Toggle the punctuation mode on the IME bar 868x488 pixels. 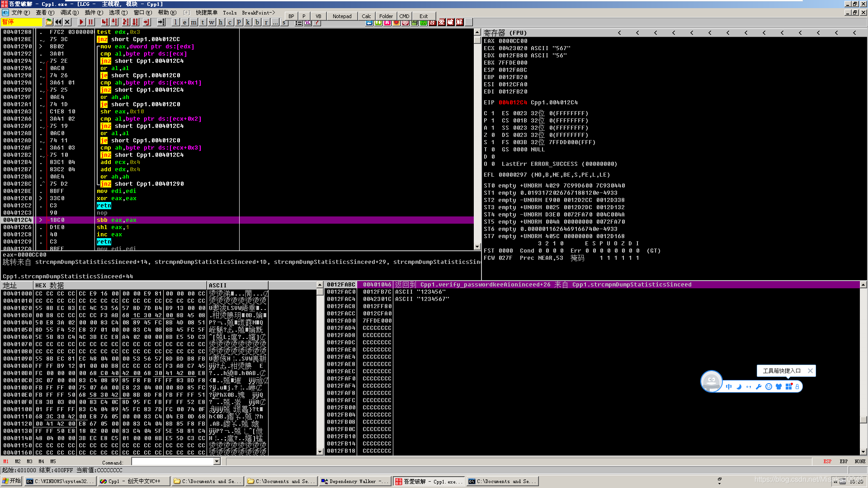749,386
